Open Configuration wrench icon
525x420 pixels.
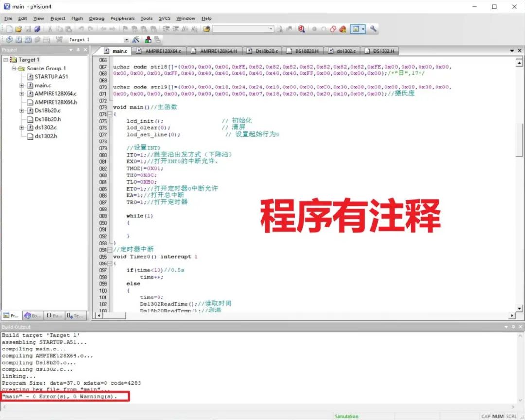click(373, 29)
